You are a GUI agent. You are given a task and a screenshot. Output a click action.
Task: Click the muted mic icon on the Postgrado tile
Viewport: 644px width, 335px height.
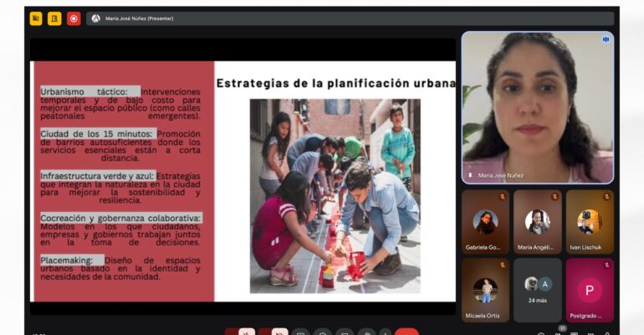tap(606, 265)
